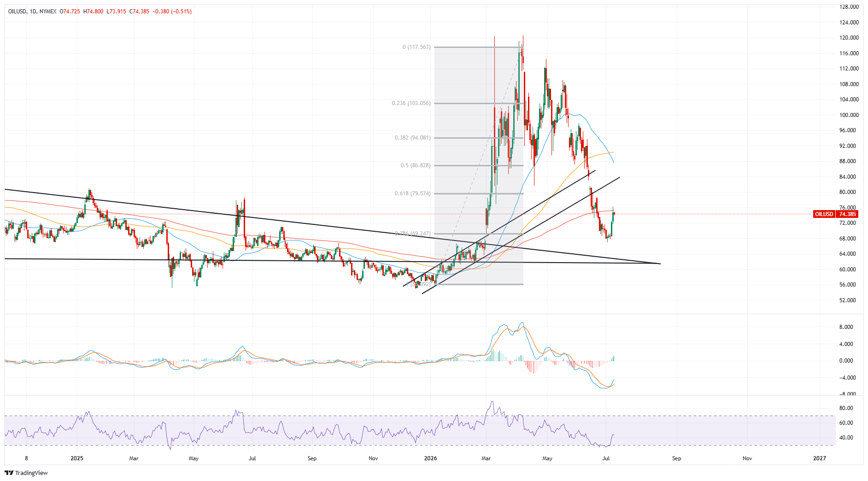Image resolution: width=868 pixels, height=481 pixels.
Task: Click the close value C74.385
Action: pos(140,12)
